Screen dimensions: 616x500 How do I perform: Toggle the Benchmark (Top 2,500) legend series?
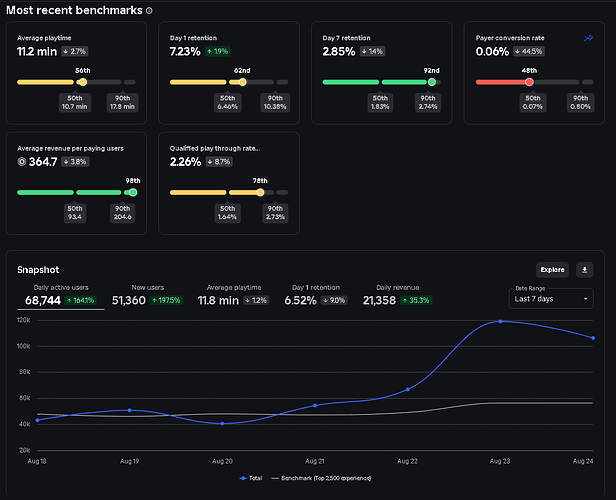tap(321, 478)
